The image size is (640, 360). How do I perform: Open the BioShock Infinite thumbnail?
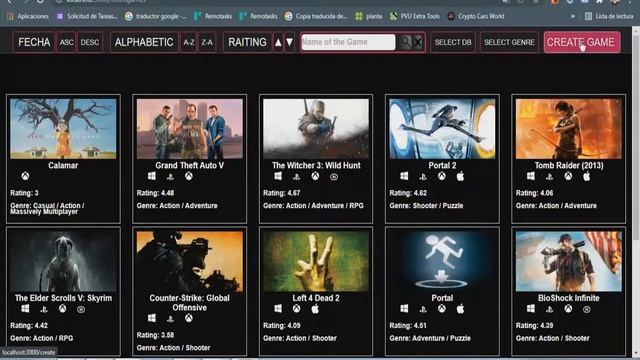point(569,261)
